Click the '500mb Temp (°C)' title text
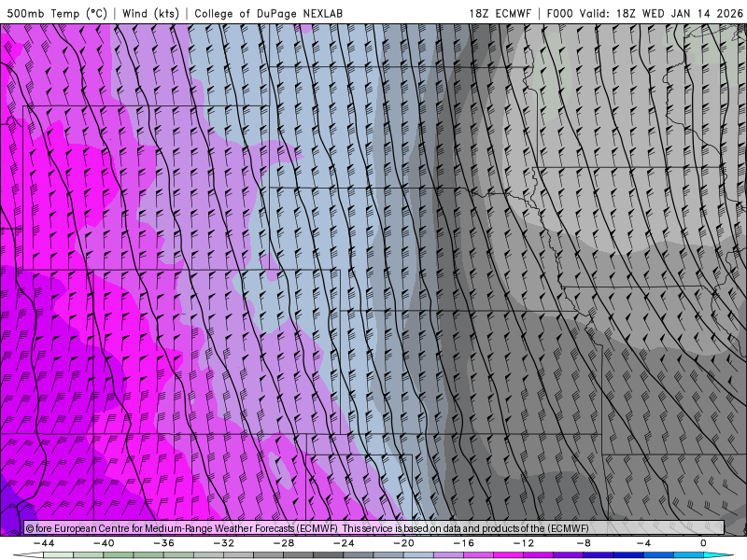 click(x=57, y=13)
